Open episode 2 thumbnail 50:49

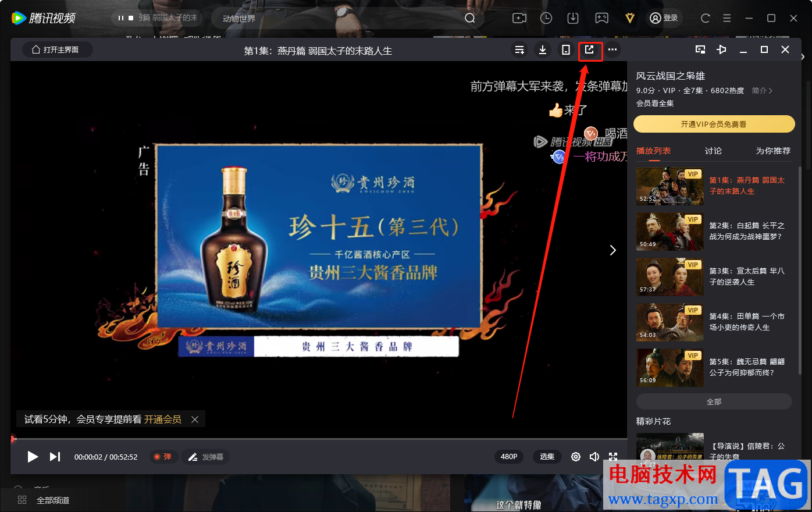(x=670, y=232)
